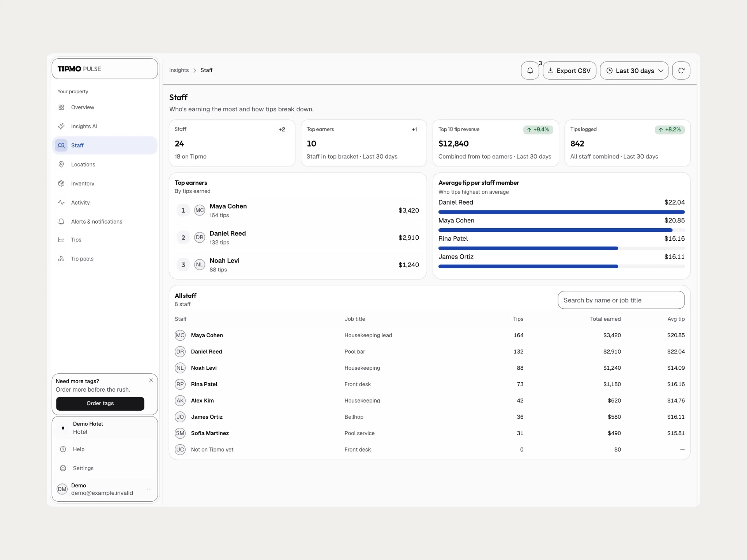The width and height of the screenshot is (747, 560).
Task: Click the Tips column header
Action: point(518,319)
